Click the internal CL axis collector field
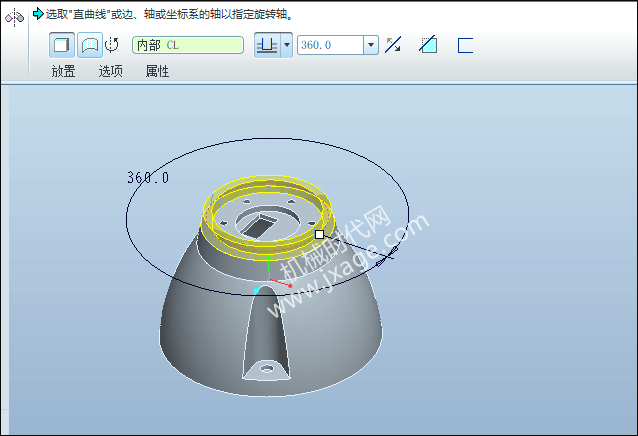The image size is (638, 436). coord(188,45)
